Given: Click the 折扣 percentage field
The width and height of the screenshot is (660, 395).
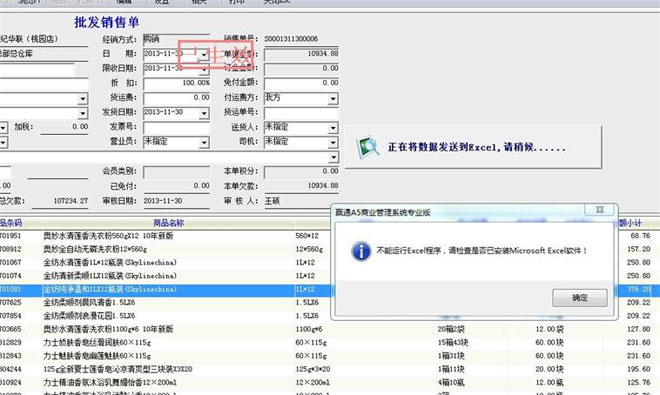Looking at the screenshot, I should click(176, 83).
